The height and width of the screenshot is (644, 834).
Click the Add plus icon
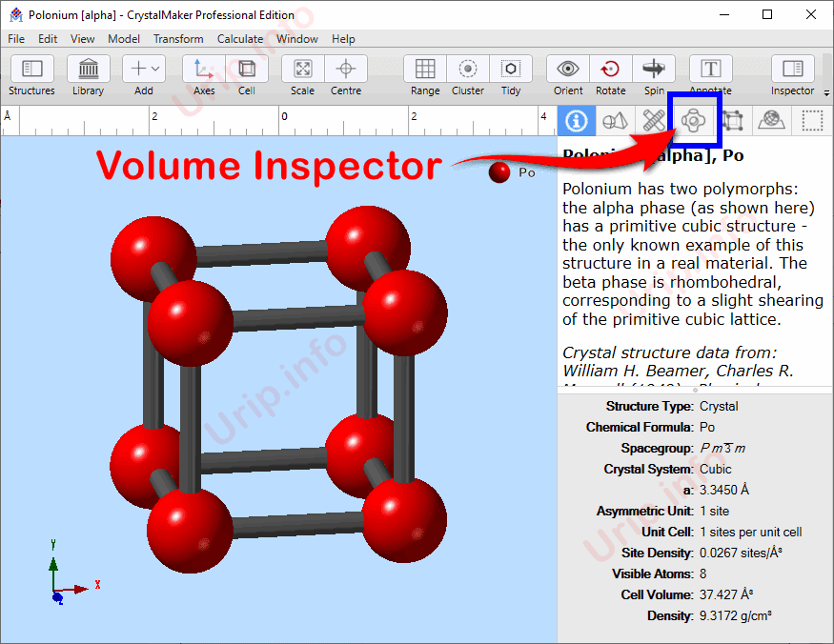(x=138, y=69)
